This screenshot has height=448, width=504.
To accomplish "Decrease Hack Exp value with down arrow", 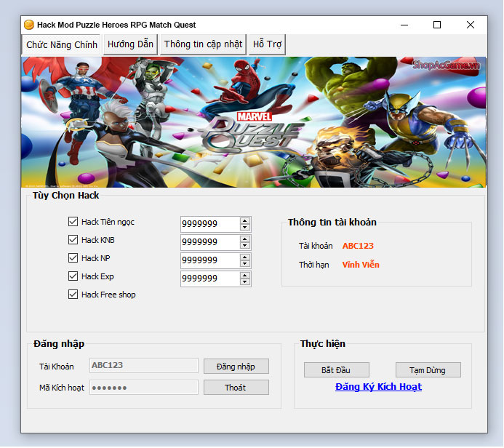I will tap(245, 282).
